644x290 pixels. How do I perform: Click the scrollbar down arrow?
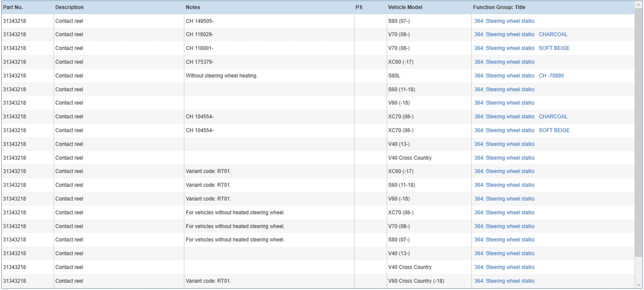coord(638,285)
